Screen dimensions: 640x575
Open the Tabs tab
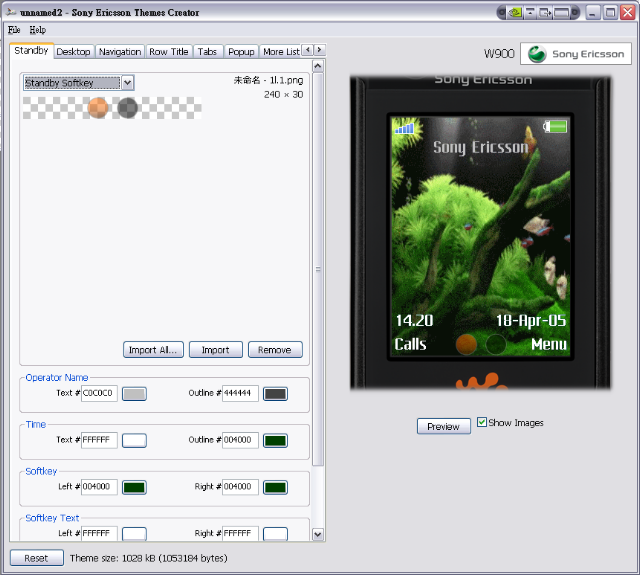click(x=207, y=52)
